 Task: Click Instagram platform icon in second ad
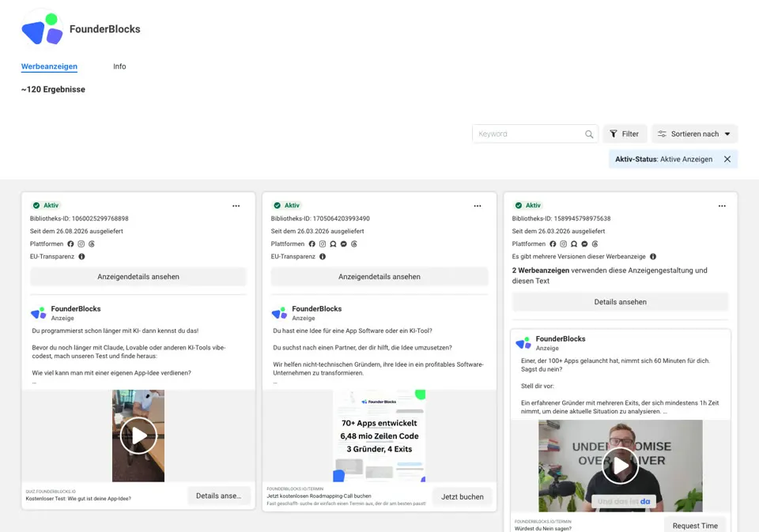323,244
